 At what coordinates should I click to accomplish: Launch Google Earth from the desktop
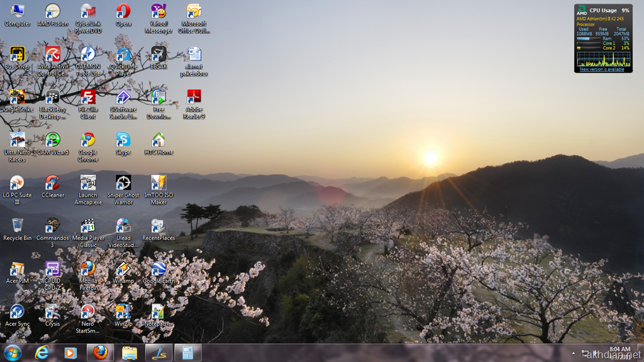(158, 269)
